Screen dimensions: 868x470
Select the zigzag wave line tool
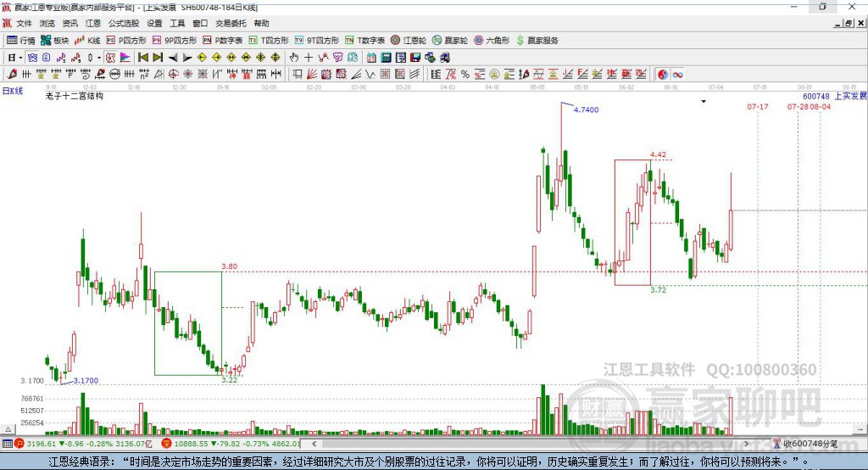(x=370, y=75)
